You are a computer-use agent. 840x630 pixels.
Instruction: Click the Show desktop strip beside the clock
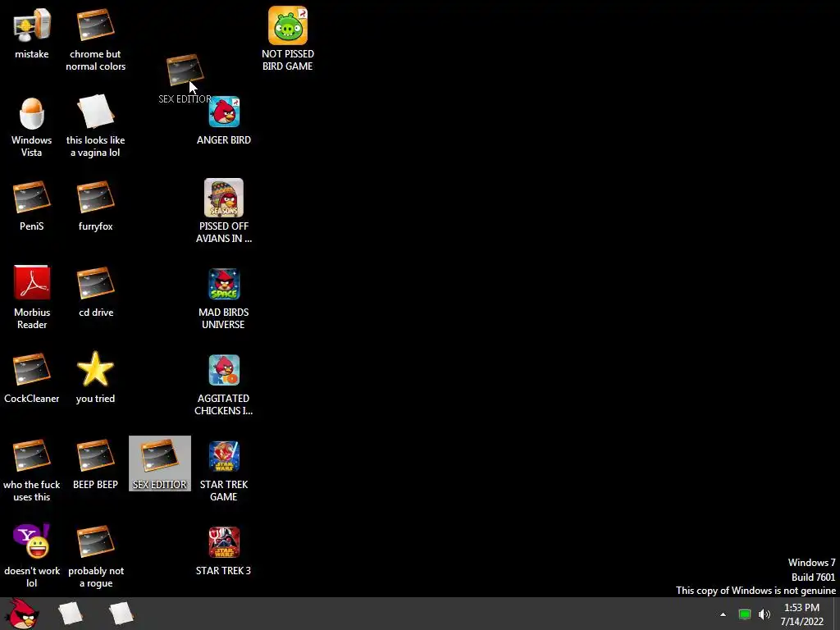(x=836, y=614)
